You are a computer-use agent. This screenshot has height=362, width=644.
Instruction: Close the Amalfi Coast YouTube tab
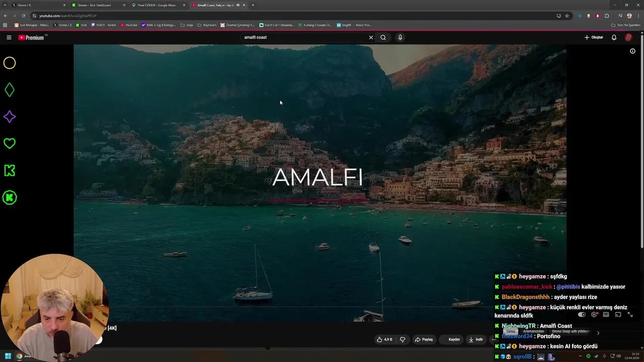[244, 5]
